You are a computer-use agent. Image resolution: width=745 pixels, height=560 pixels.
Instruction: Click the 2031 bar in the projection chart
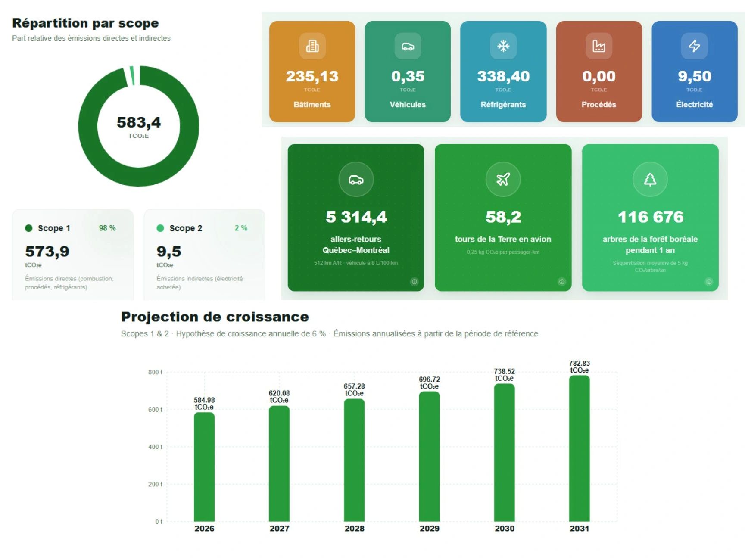pyautogui.click(x=580, y=448)
